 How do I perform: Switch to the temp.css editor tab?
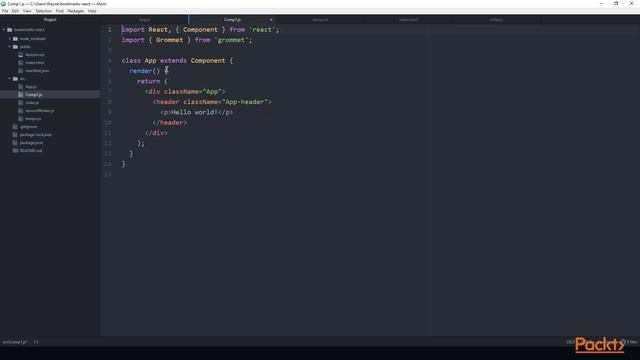(320, 20)
